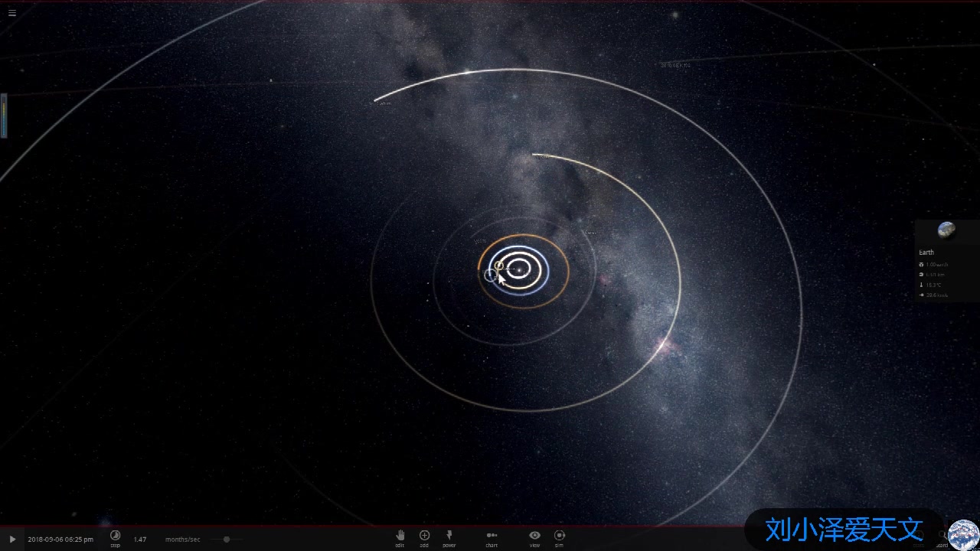Adjust the simulation speed slider handle

pos(227,540)
